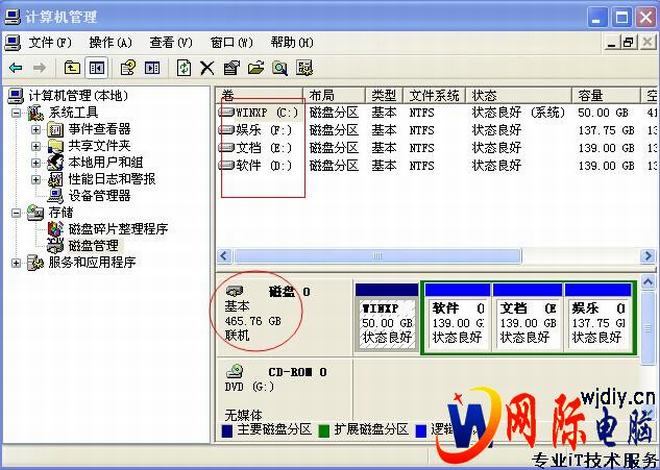The width and height of the screenshot is (660, 470).
Task: Collapse the 系统工具 tree node
Action: [x=18, y=113]
